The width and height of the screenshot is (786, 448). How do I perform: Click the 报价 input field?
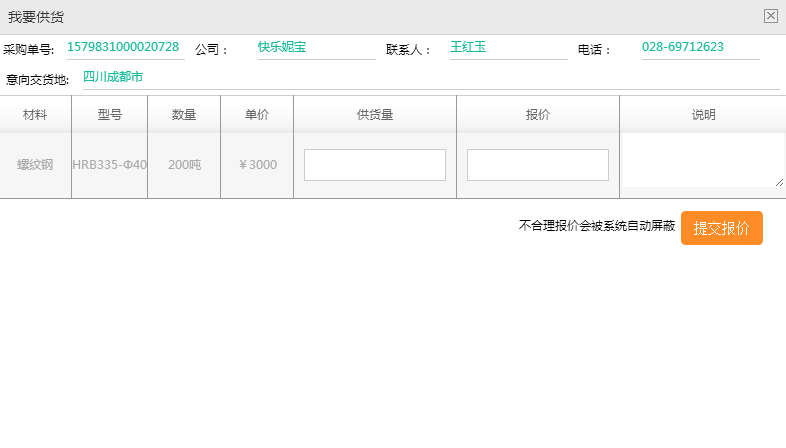pyautogui.click(x=537, y=165)
